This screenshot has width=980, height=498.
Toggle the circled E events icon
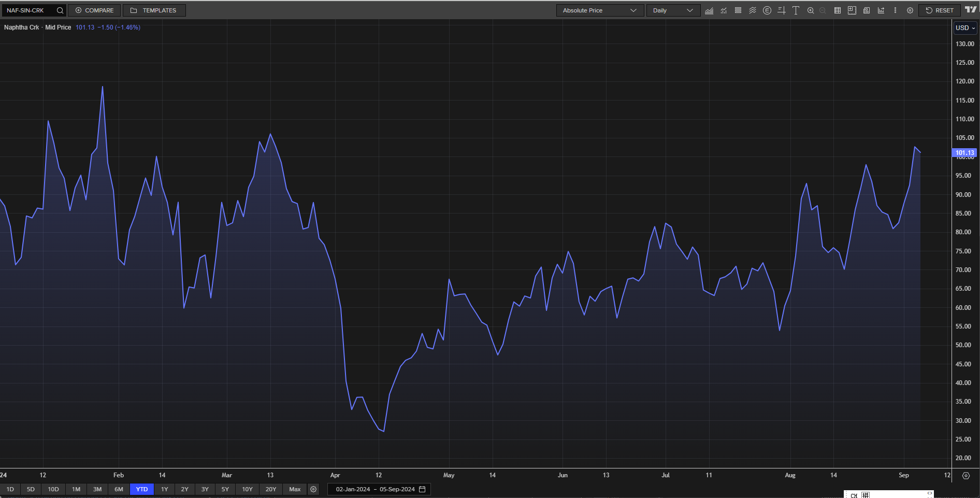(x=767, y=10)
